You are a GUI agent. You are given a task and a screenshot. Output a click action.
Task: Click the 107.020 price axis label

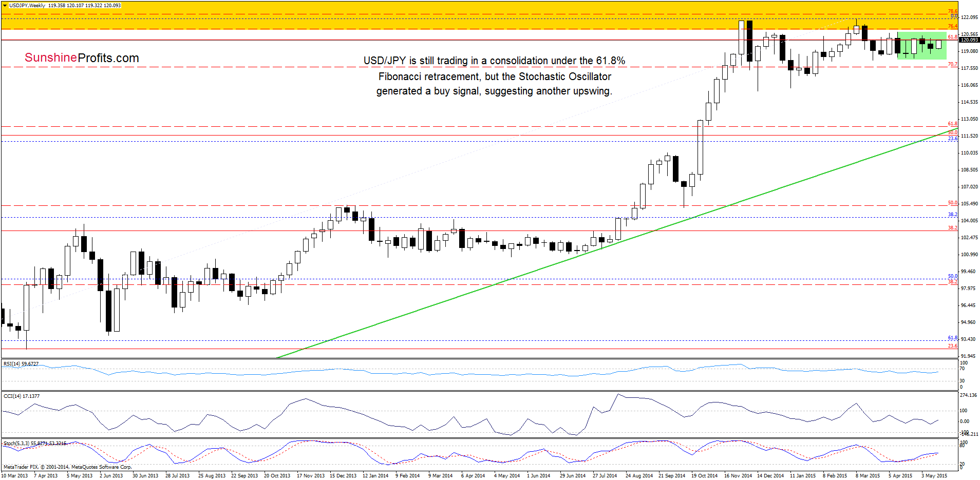point(969,187)
